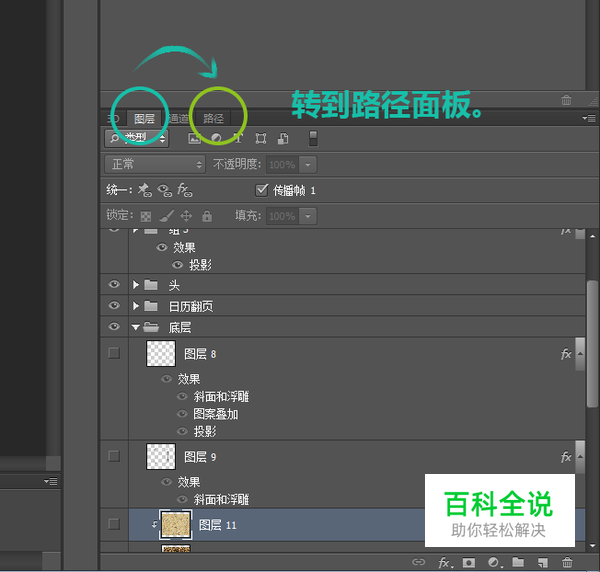Toggle 斜面和浮雕 eye under 图层 8
This screenshot has width=600, height=572.
[182, 396]
